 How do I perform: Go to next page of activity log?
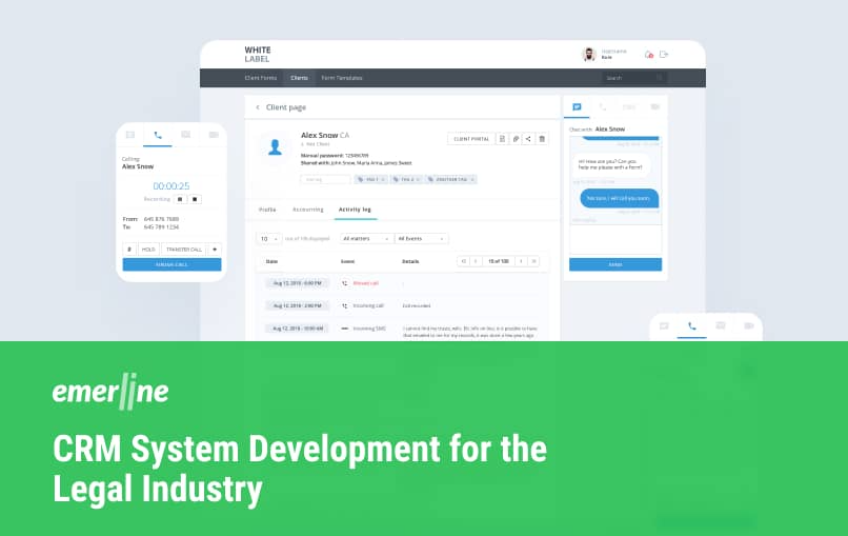click(x=521, y=261)
